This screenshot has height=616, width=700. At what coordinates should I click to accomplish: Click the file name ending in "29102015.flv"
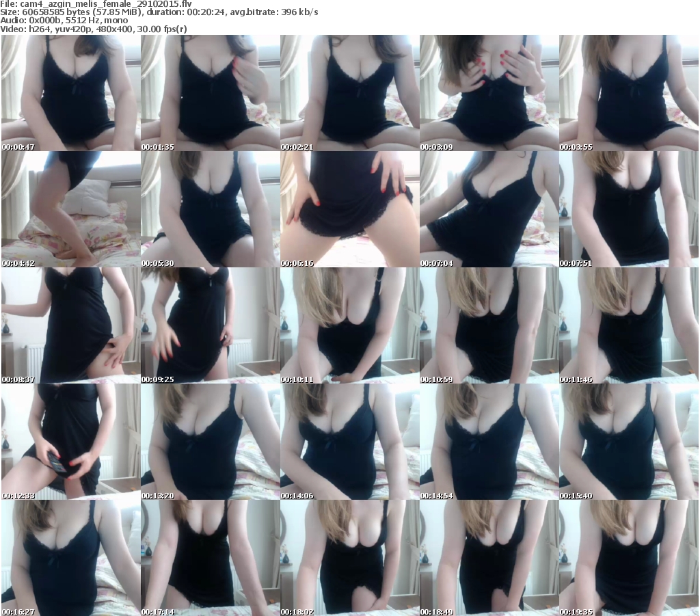pos(106,4)
